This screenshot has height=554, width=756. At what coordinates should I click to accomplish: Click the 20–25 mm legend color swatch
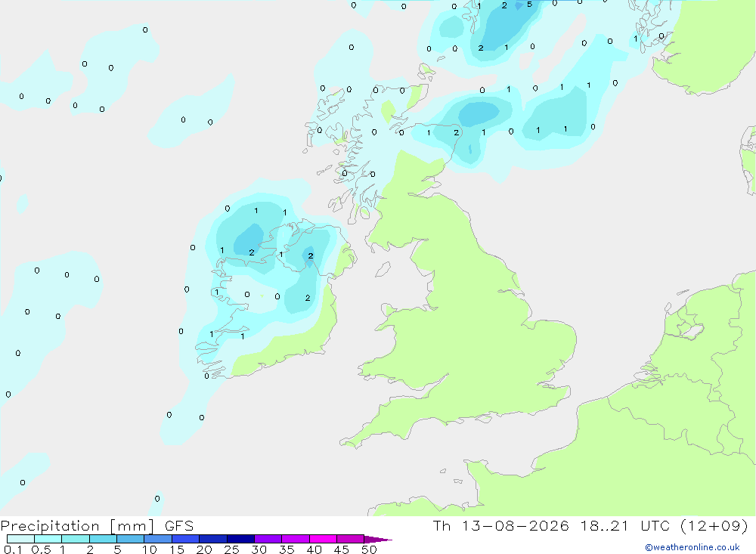click(213, 539)
